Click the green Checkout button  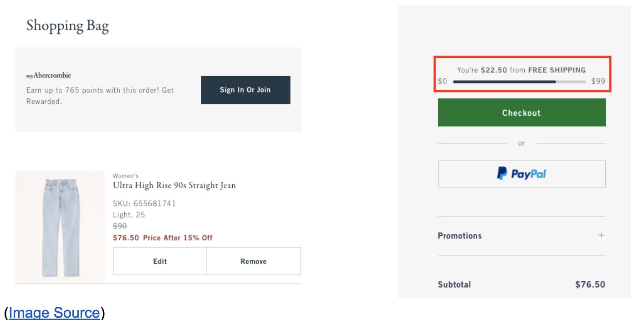point(521,113)
